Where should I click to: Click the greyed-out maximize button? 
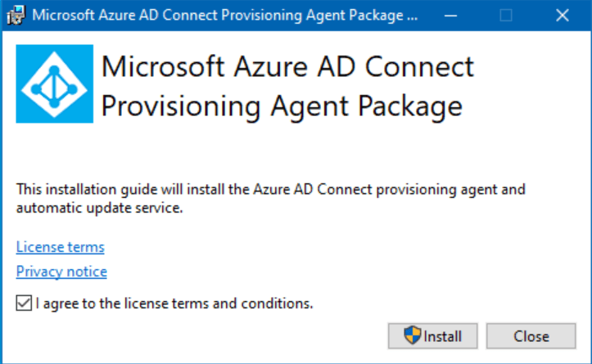[505, 16]
